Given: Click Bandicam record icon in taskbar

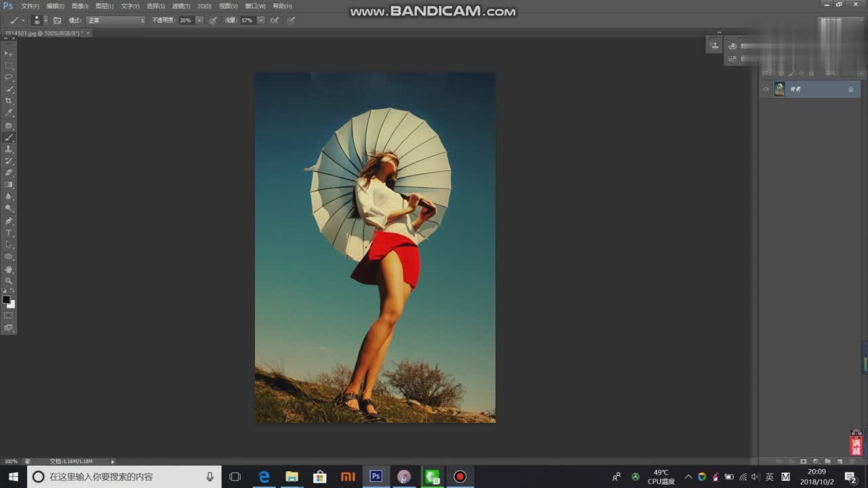Looking at the screenshot, I should click(460, 476).
